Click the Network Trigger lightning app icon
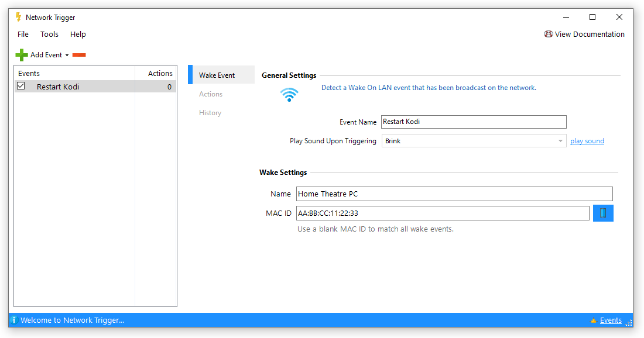 (18, 18)
